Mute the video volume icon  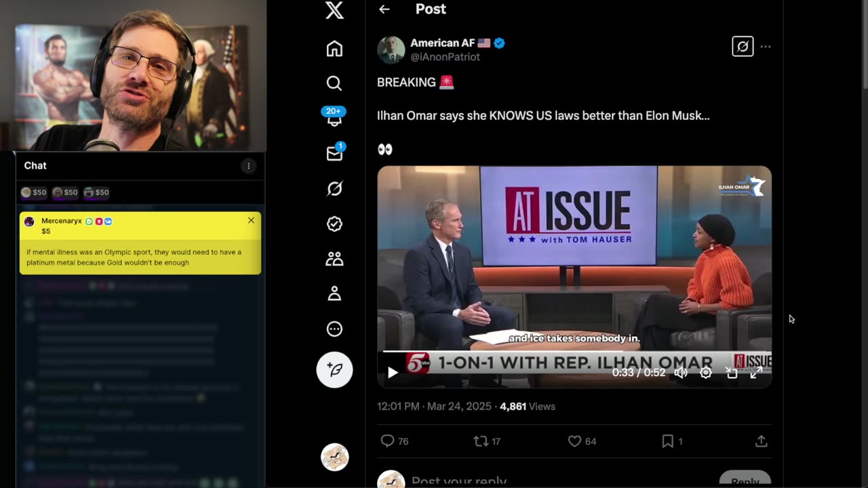681,373
